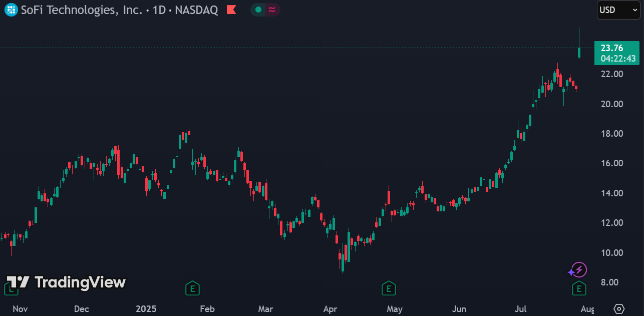644x316 pixels.
Task: Click the current price label 23.76
Action: point(612,48)
